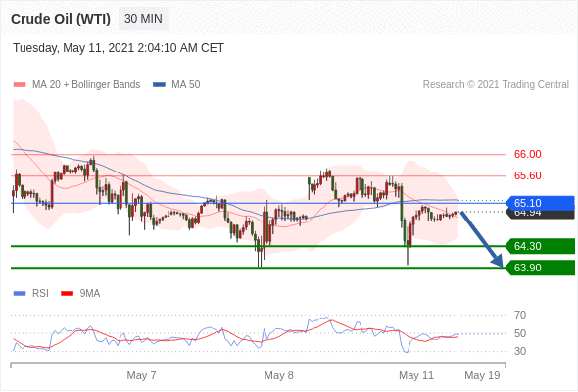
Task: Click the Tuesday, May 11, 2021 timestamp
Action: pos(119,48)
